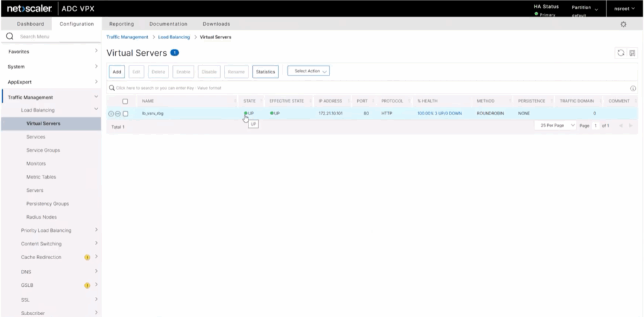
Task: Open the Reporting tab
Action: pyautogui.click(x=121, y=24)
